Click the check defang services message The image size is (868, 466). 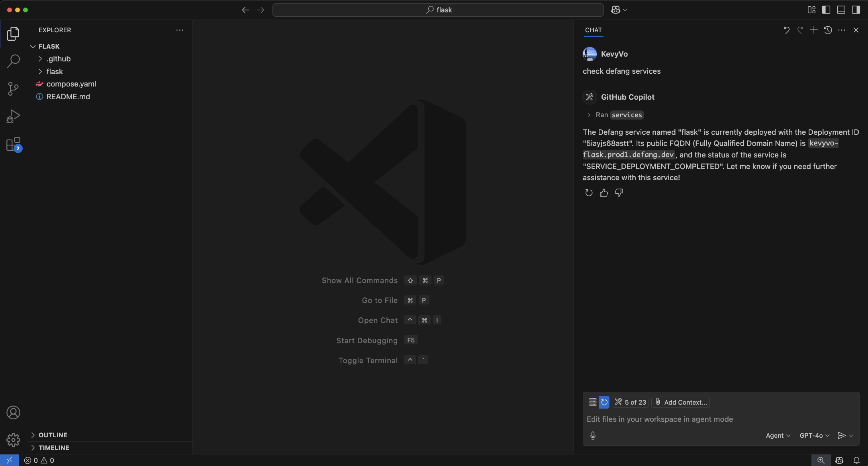[622, 71]
